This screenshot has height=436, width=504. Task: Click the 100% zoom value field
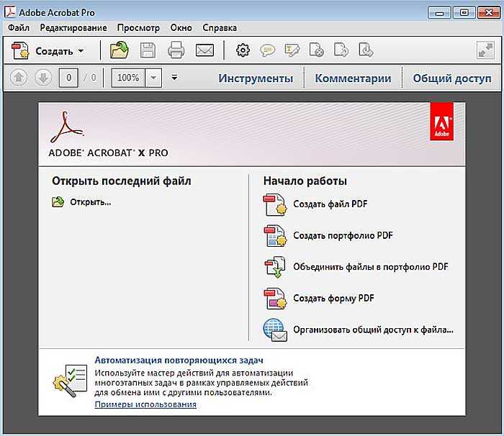(x=128, y=78)
